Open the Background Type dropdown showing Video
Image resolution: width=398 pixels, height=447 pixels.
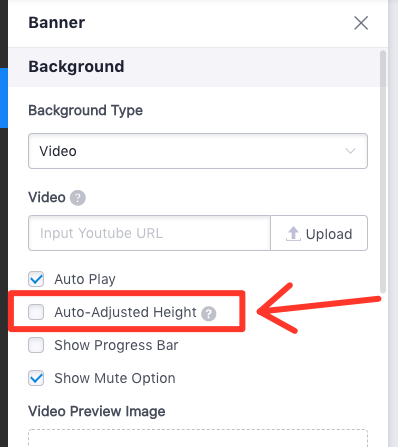[x=198, y=151]
